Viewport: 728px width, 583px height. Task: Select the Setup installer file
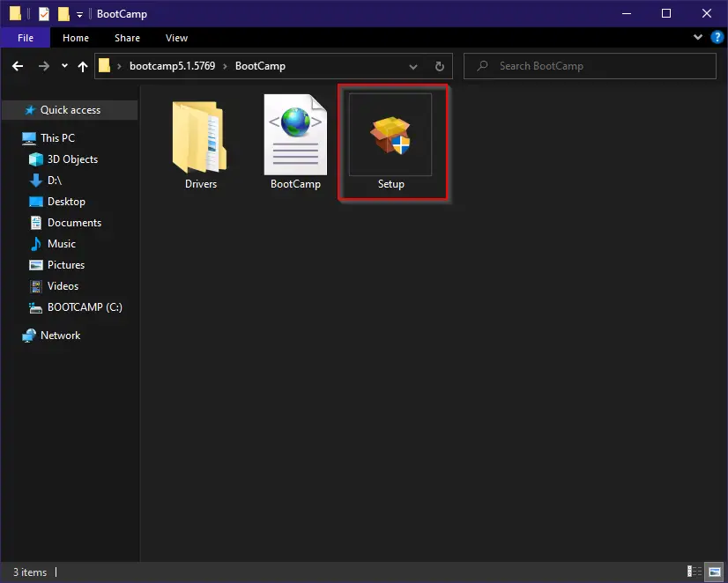click(390, 142)
